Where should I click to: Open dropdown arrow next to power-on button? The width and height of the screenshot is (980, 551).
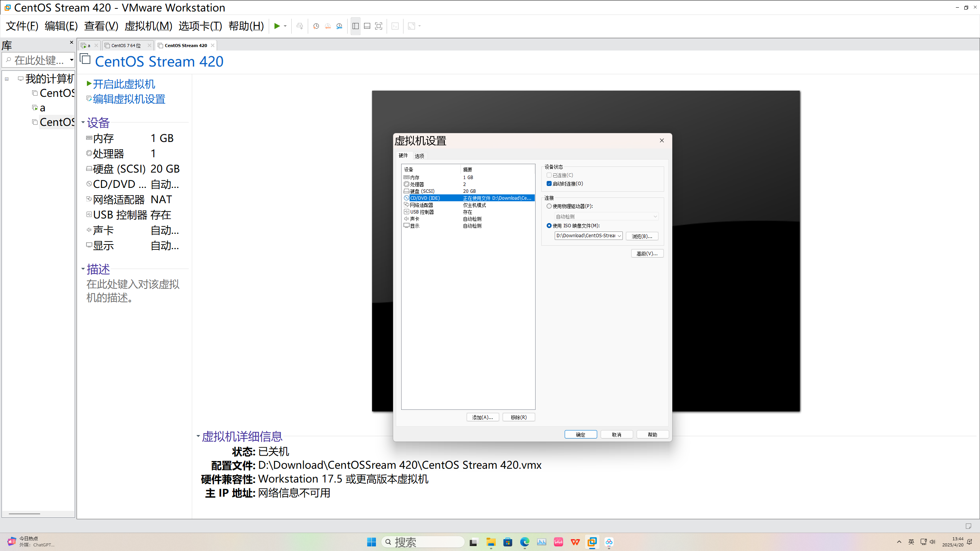pos(285,26)
